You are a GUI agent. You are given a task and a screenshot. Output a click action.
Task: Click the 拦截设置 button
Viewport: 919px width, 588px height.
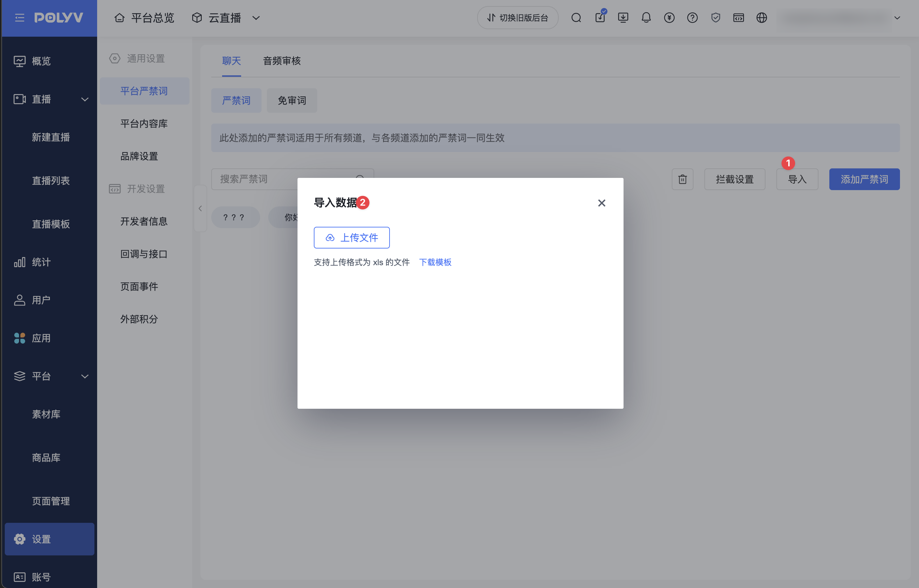click(735, 179)
